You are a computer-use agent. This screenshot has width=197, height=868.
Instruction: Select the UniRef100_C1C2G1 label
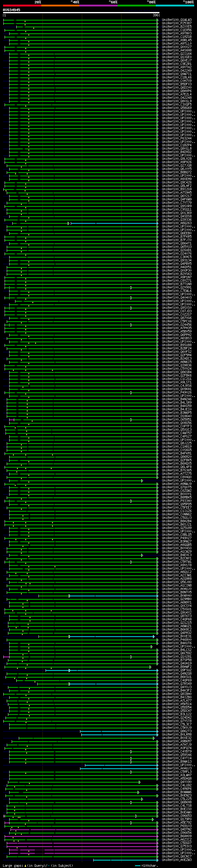(x=177, y=379)
